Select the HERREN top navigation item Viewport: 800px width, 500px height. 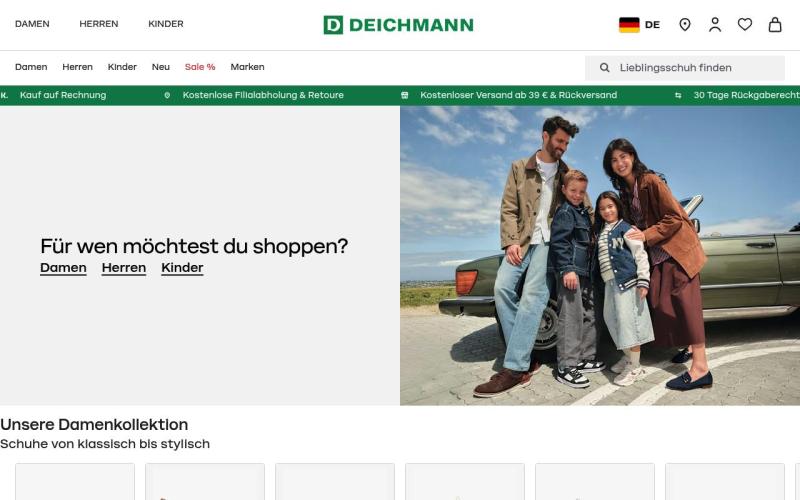(98, 24)
